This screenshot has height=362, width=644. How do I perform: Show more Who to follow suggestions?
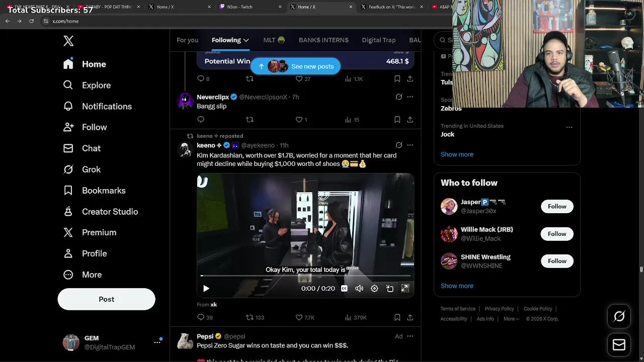click(457, 286)
